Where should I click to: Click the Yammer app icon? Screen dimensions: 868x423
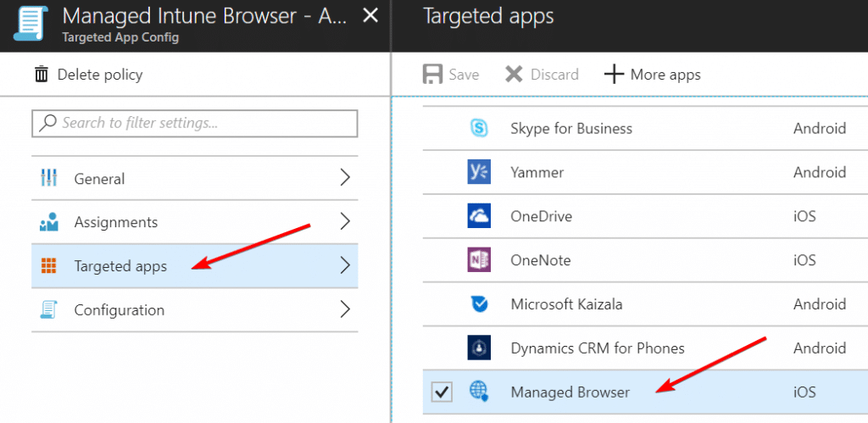pos(479,173)
